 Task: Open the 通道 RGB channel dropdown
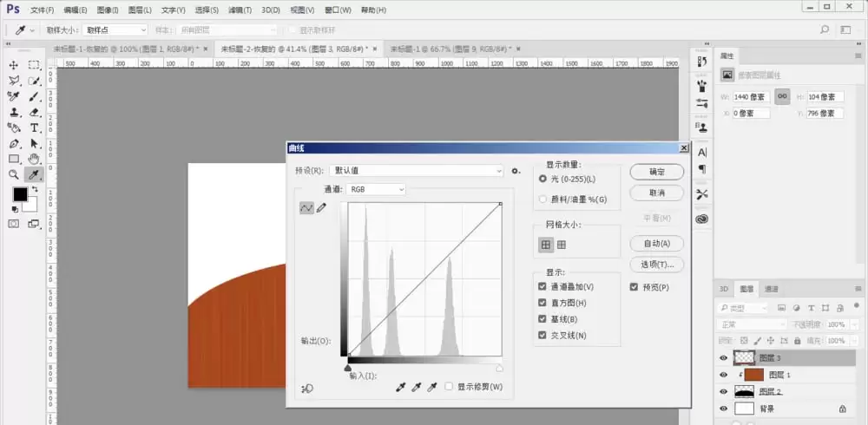[x=376, y=189]
